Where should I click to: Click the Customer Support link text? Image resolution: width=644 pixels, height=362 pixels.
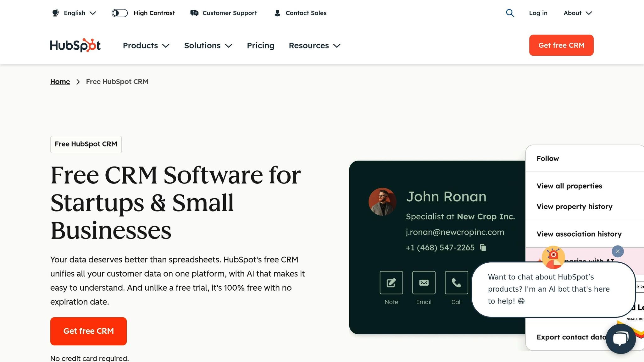[x=230, y=13]
